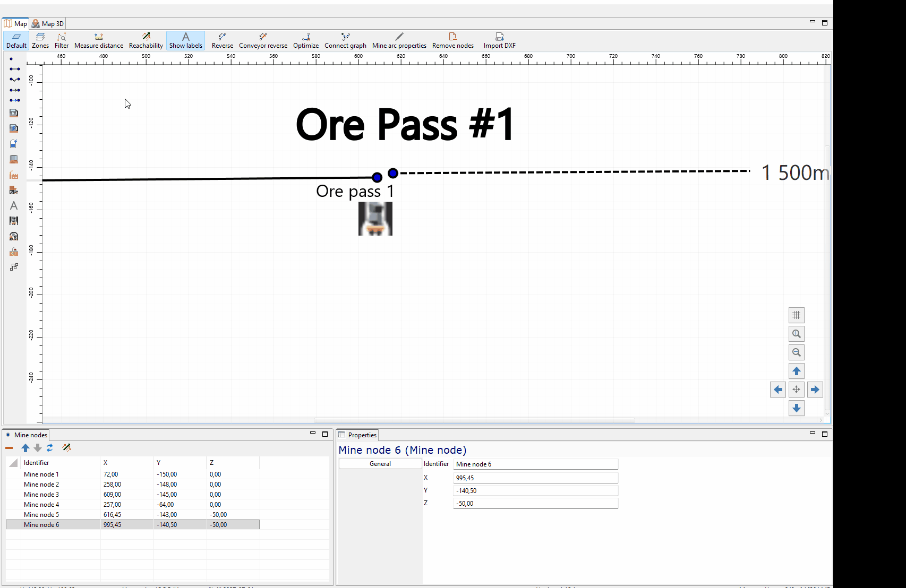Select the blue arrow directed arc tool
906x588 pixels.
click(15, 100)
